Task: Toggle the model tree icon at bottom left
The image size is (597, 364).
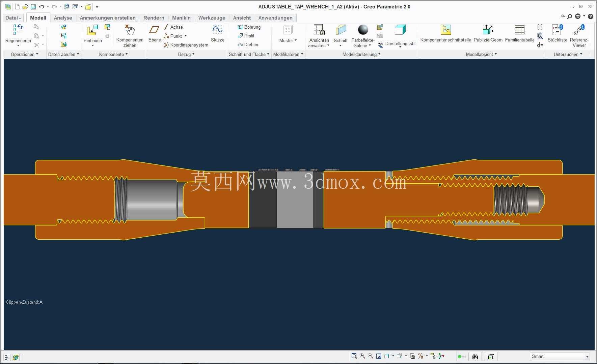Action: pos(7,357)
